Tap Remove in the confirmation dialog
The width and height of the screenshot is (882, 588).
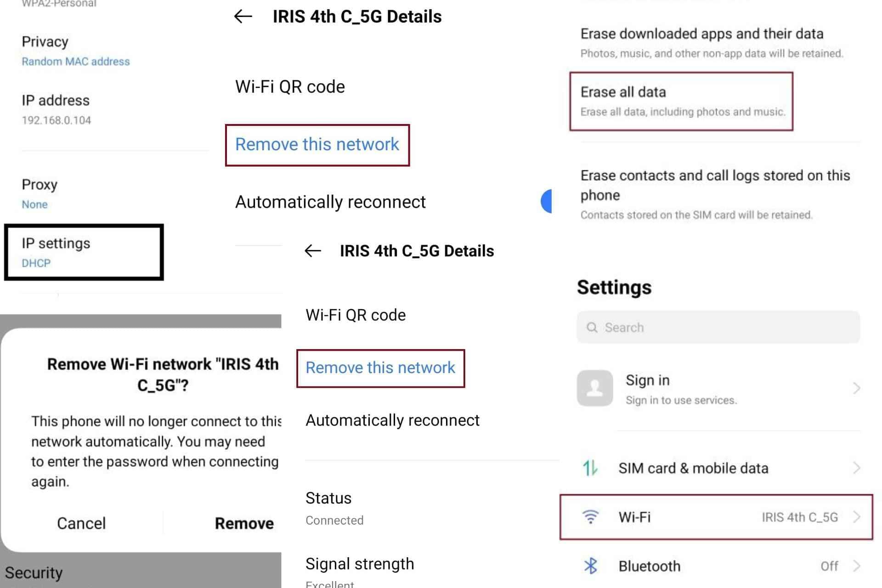click(x=243, y=523)
